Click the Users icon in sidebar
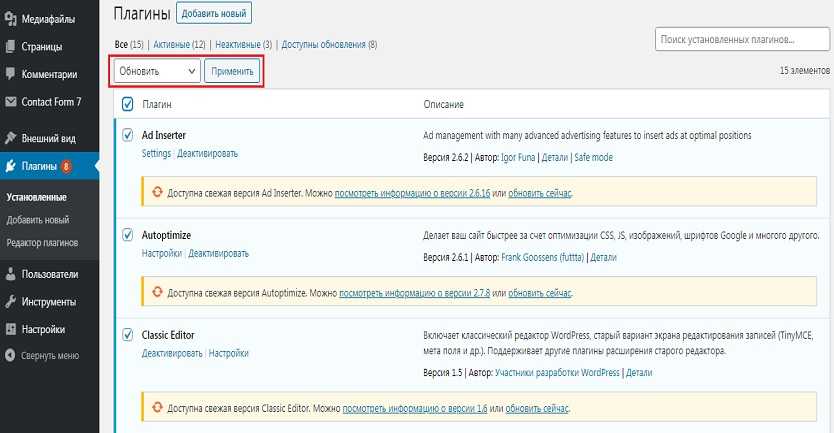 point(11,273)
